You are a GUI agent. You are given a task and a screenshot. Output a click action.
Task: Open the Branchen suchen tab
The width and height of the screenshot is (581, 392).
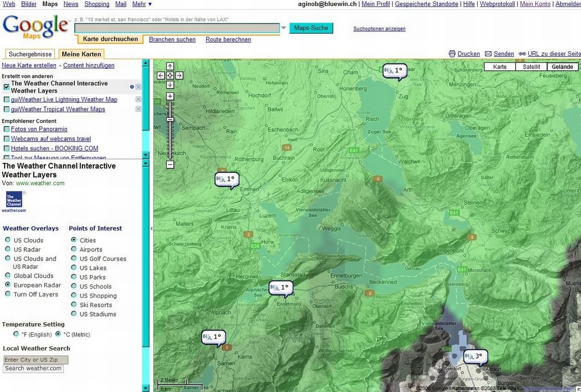point(172,40)
